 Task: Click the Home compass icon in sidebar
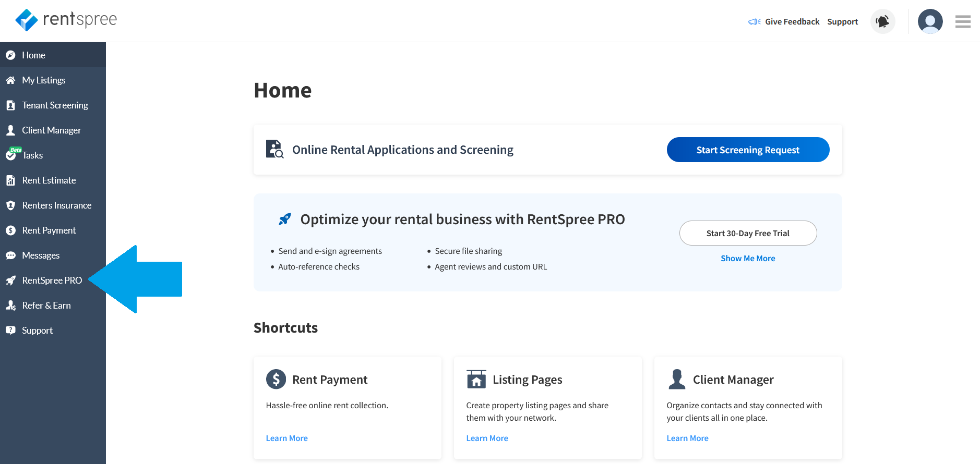tap(10, 55)
